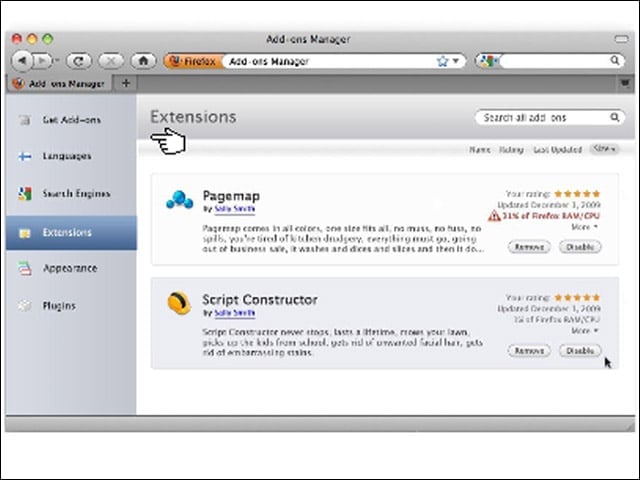Sort extensions by Name
Image resolution: width=640 pixels, height=480 pixels.
[x=480, y=150]
